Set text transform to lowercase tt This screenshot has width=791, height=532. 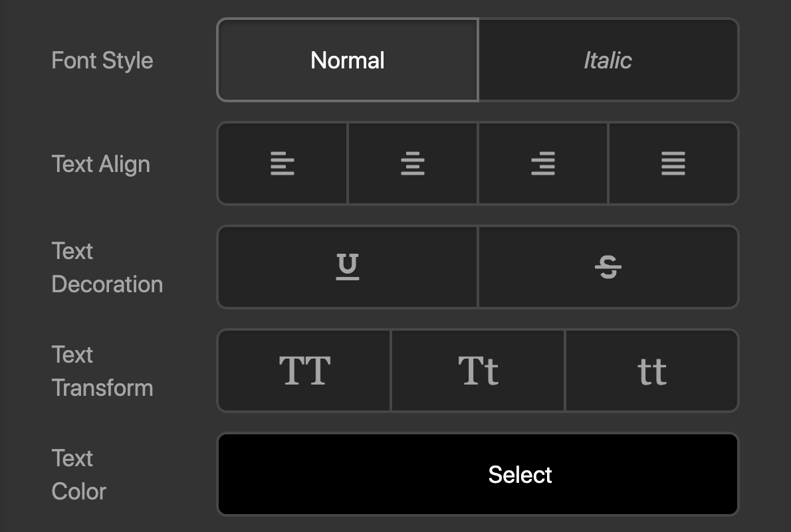click(x=651, y=371)
